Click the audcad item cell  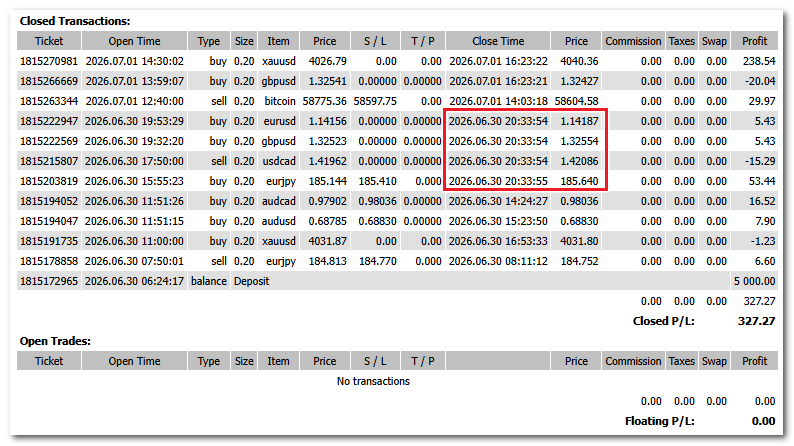click(x=279, y=201)
